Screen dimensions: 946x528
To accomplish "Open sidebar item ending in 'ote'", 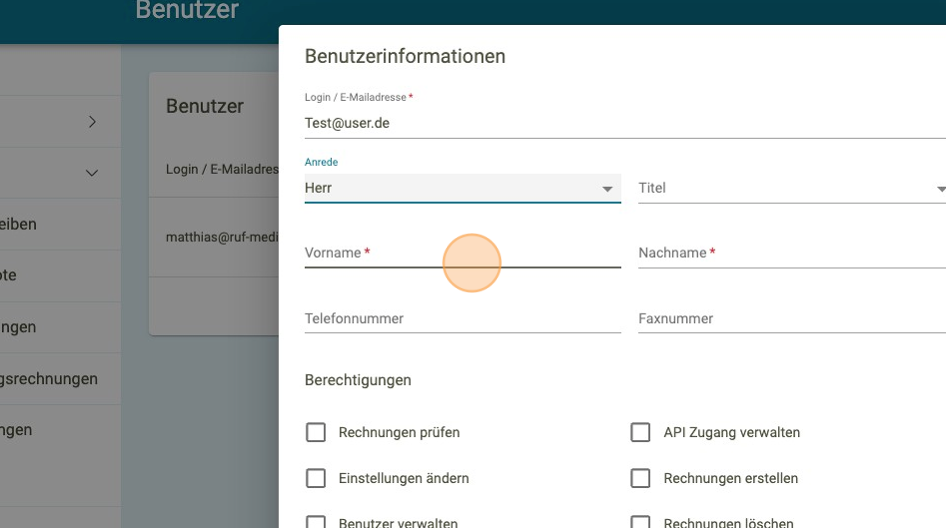I will [x=60, y=276].
